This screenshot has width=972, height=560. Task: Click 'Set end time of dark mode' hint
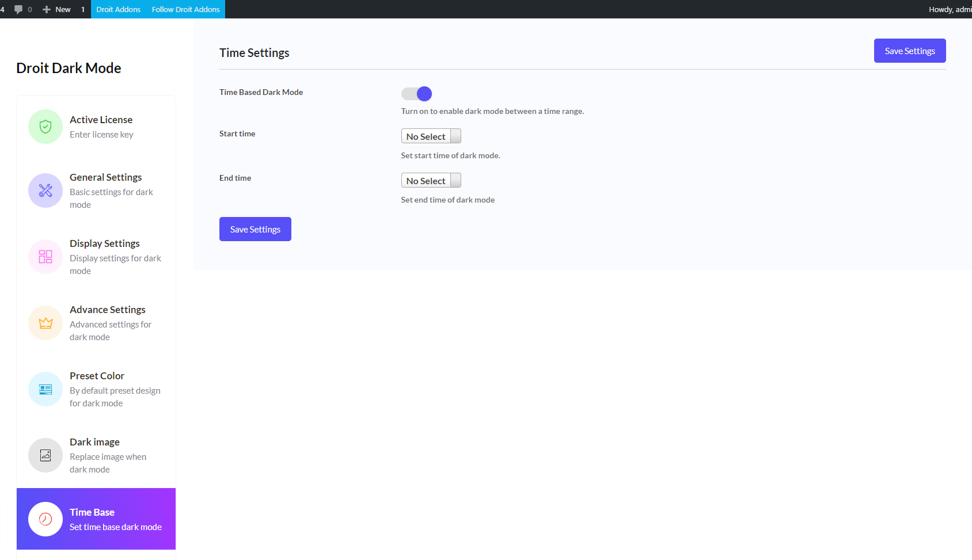click(448, 200)
